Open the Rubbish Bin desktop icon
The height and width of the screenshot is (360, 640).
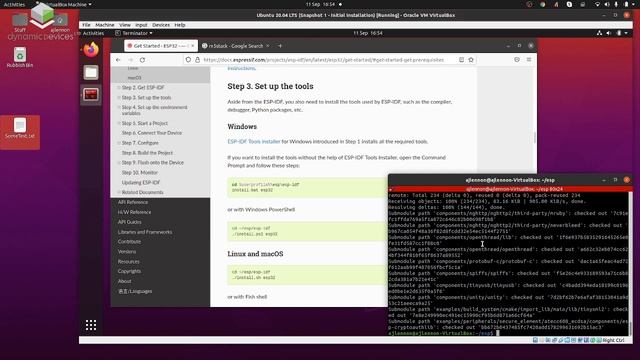click(x=20, y=58)
